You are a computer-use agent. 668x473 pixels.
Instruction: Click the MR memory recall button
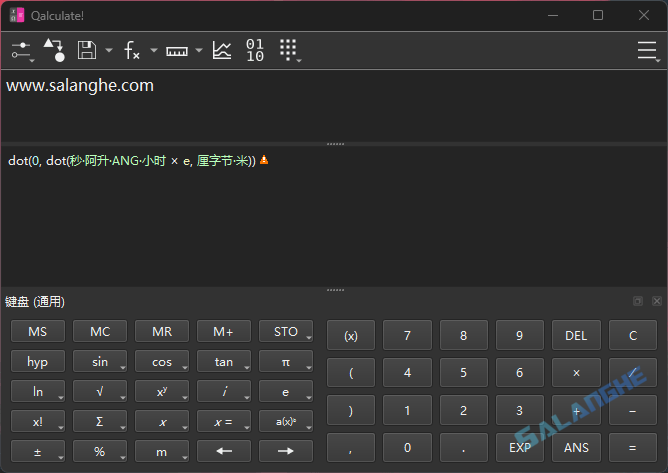(162, 332)
